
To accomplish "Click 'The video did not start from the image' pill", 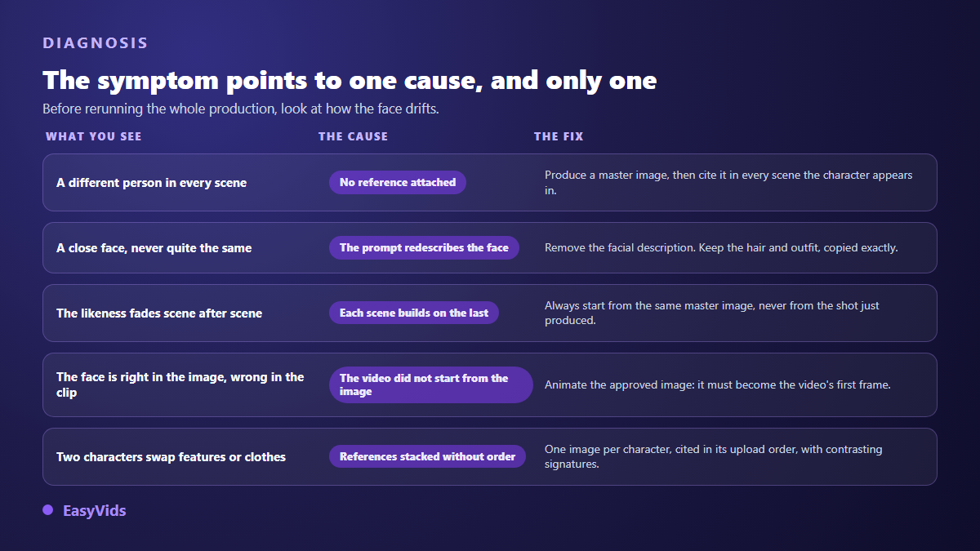I will tap(431, 384).
